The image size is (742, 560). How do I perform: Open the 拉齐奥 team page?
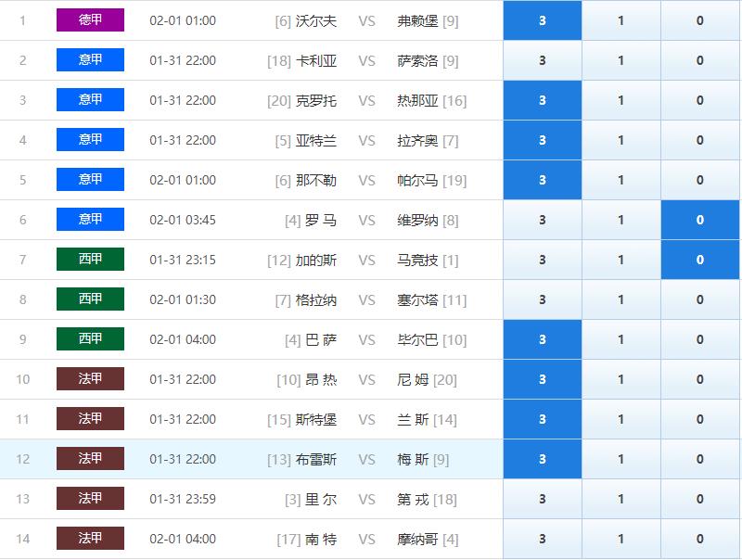point(417,140)
